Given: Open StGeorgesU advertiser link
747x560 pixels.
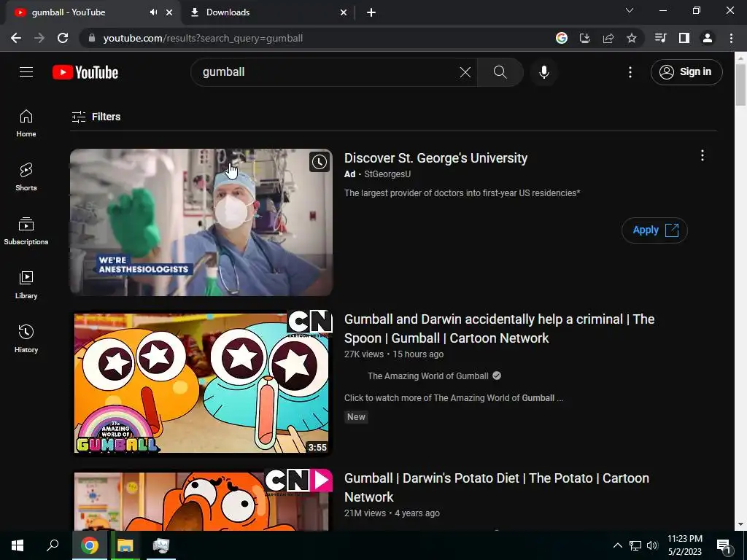Looking at the screenshot, I should pyautogui.click(x=387, y=174).
